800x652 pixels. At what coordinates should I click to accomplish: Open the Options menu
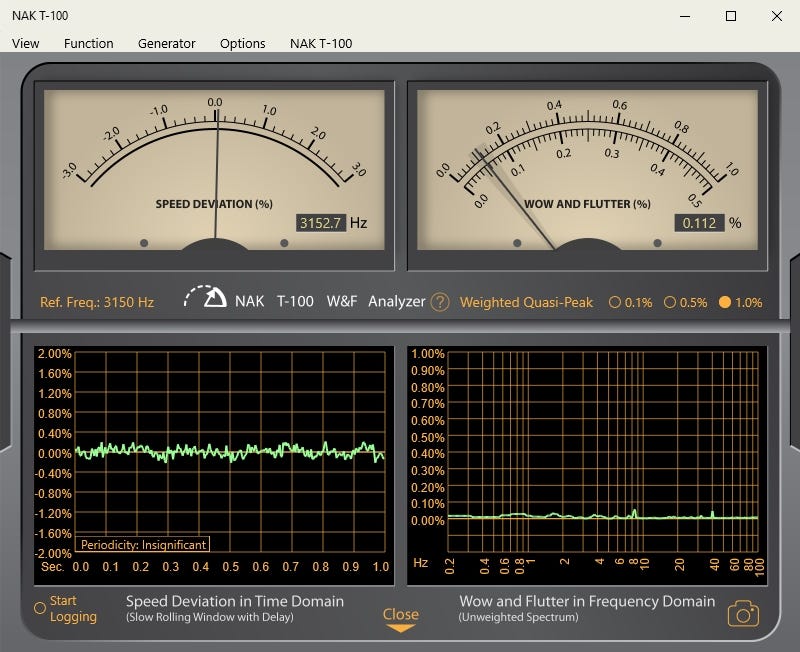click(x=243, y=43)
